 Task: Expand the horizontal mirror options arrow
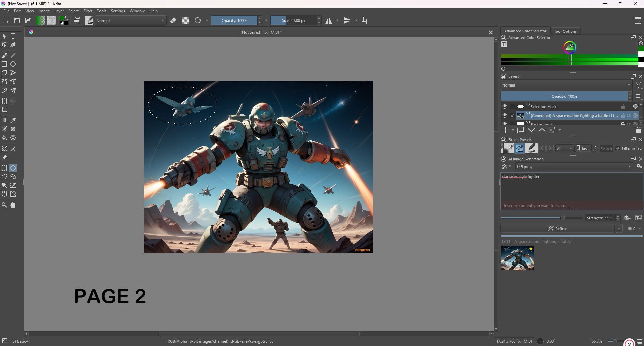point(337,20)
